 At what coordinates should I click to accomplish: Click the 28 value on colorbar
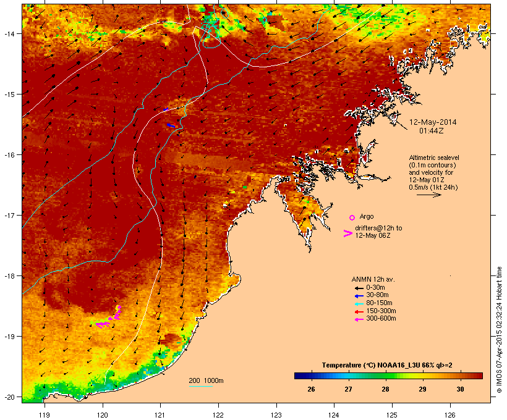(385, 389)
